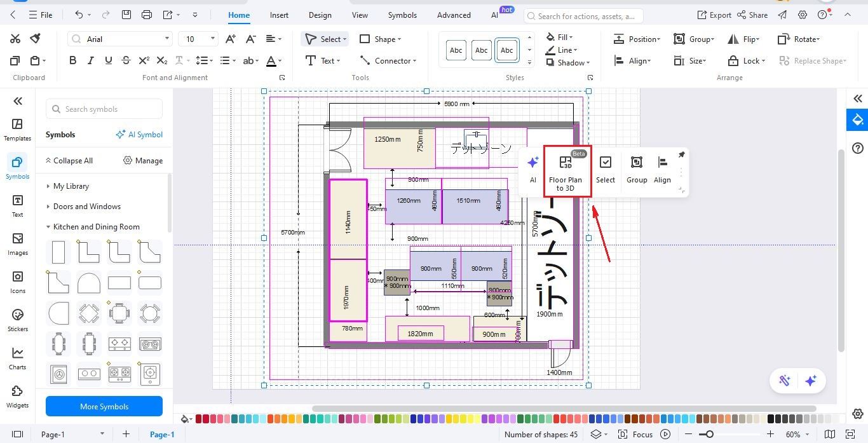
Task: Click the AI sparkle in floating toolbar
Action: 533,170
